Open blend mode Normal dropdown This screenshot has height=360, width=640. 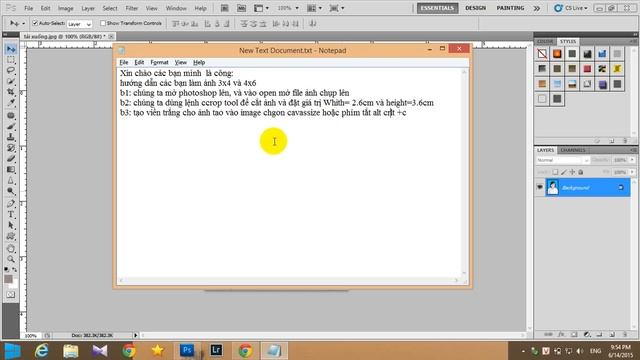562,160
